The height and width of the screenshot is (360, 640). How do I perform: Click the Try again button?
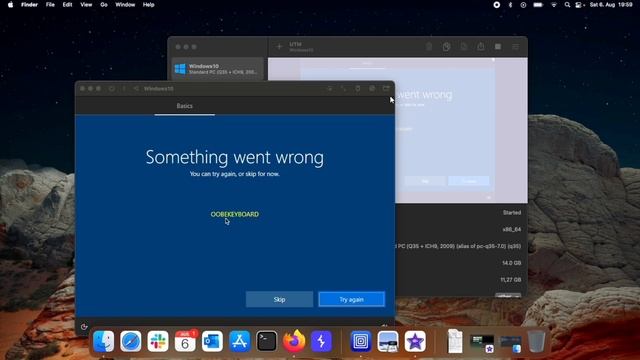click(351, 299)
